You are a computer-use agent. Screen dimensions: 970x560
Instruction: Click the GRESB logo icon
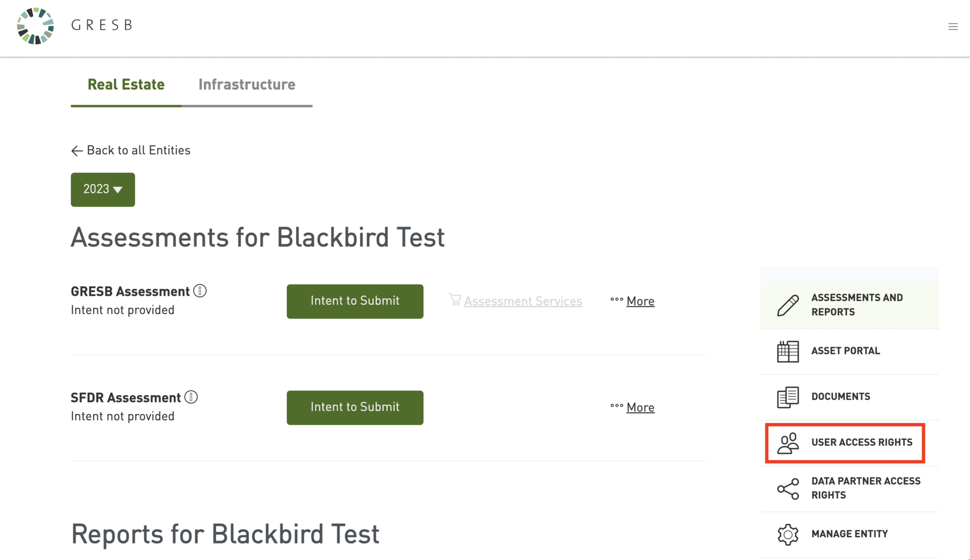pyautogui.click(x=36, y=26)
